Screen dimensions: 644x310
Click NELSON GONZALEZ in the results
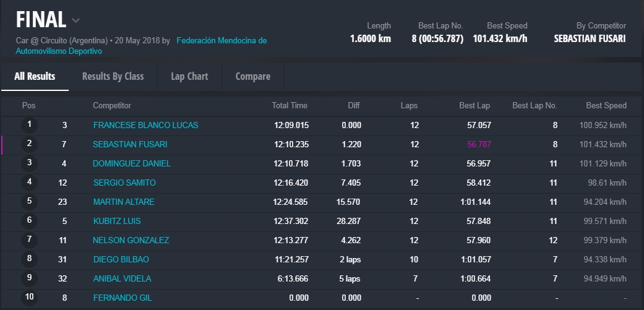click(131, 241)
